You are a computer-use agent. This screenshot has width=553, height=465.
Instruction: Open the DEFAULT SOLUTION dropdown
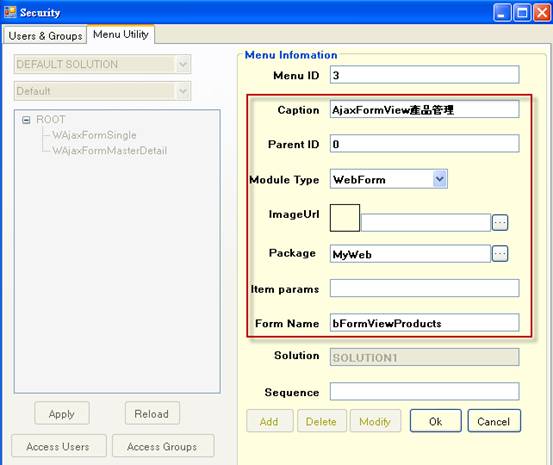point(183,64)
